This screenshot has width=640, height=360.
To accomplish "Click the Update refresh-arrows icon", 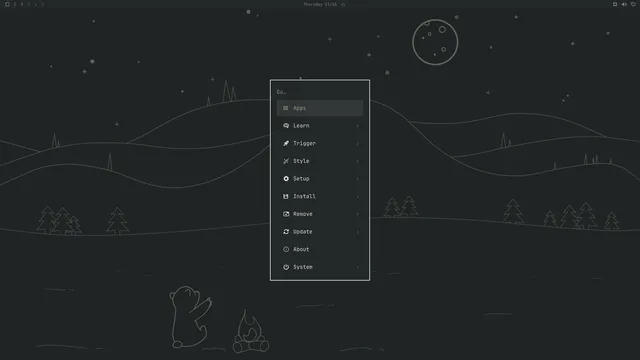I will click(286, 231).
